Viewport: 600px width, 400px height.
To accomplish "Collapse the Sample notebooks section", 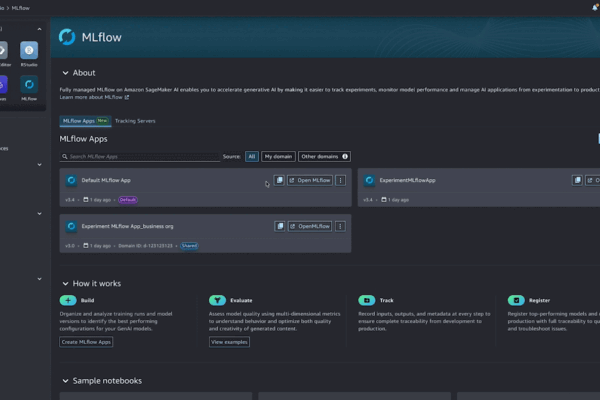I will [65, 381].
